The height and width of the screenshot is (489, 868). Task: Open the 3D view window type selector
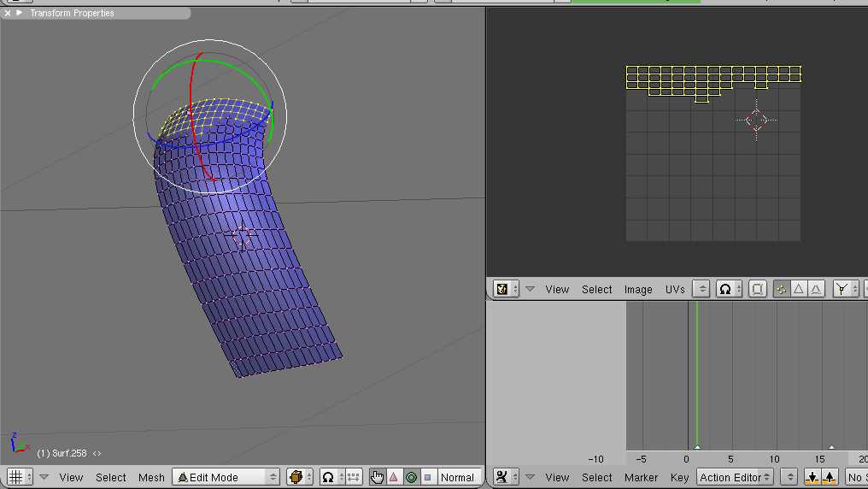pyautogui.click(x=20, y=477)
